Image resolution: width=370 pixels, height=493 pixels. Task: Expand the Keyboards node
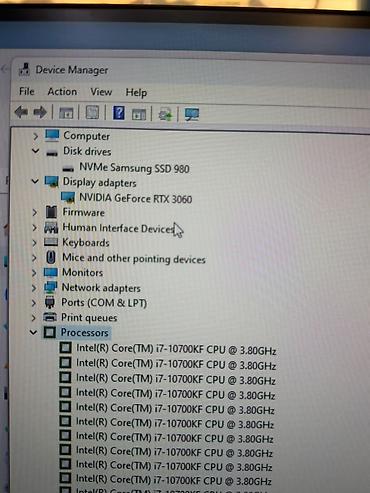[x=34, y=242]
